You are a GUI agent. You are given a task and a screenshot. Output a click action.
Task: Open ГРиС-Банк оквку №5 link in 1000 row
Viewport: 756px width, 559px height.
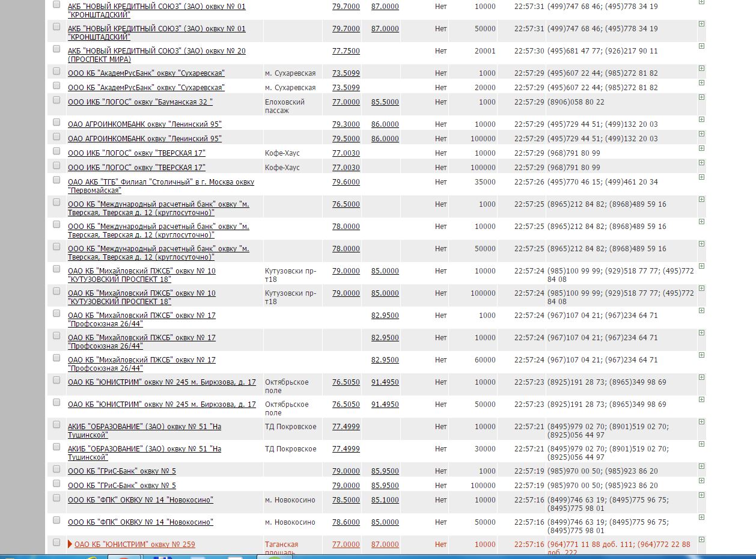click(x=122, y=471)
